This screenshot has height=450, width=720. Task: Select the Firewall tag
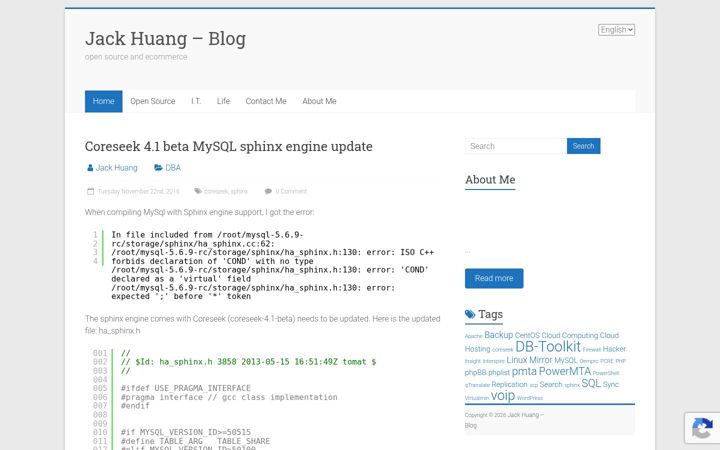[x=591, y=350]
